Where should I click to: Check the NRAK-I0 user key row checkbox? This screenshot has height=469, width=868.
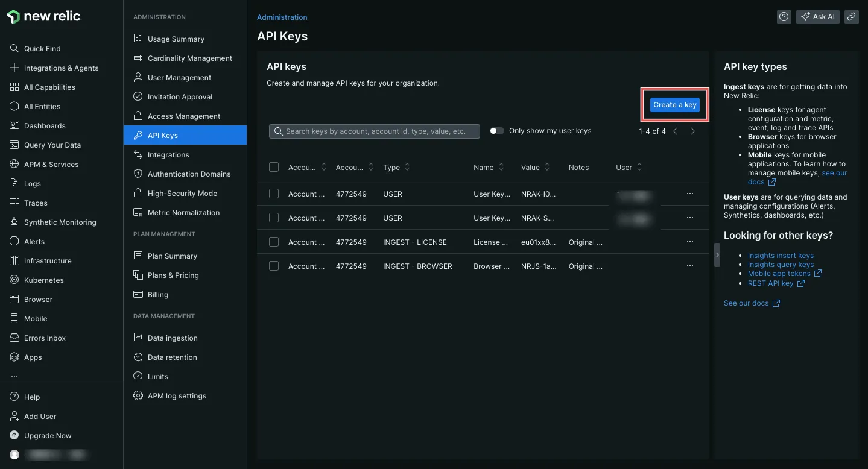pos(274,194)
